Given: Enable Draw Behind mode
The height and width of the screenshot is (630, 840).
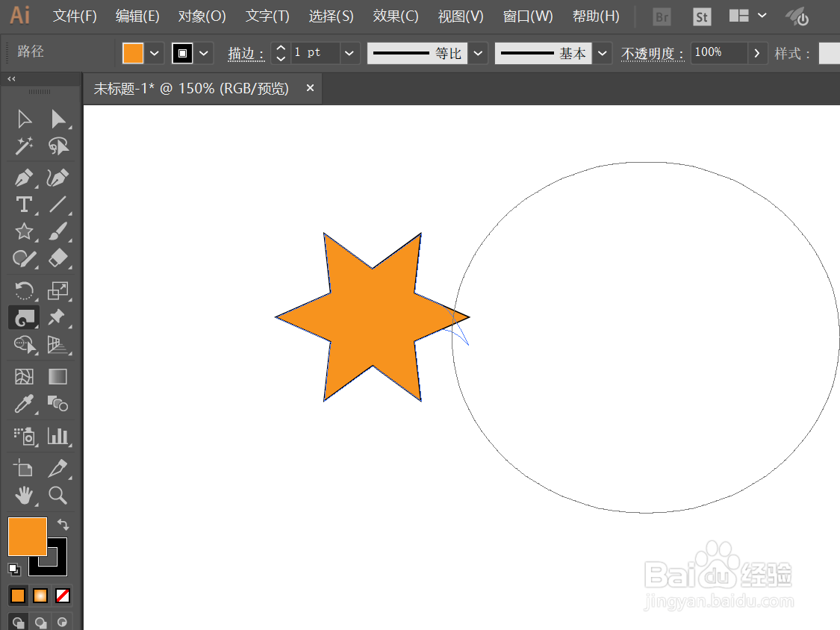Looking at the screenshot, I should point(40,623).
